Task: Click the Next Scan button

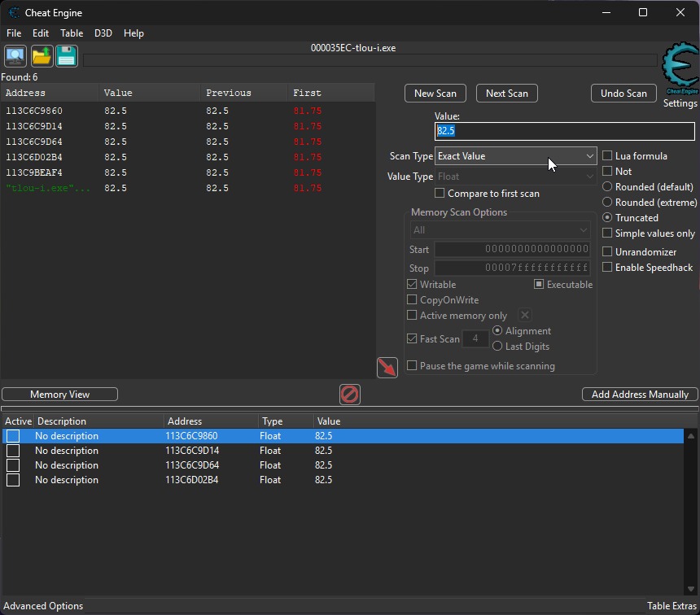Action: [x=507, y=94]
